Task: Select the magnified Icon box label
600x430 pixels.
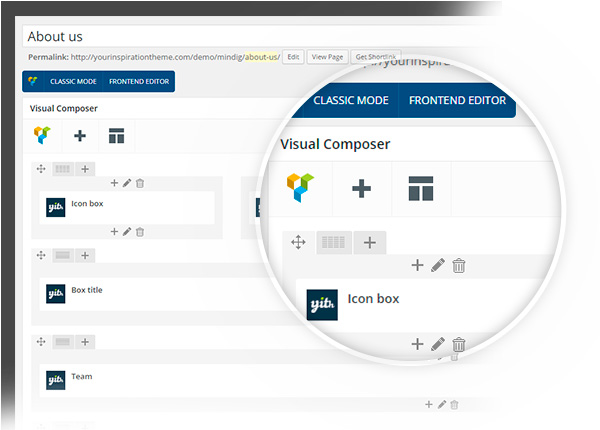Action: click(373, 299)
